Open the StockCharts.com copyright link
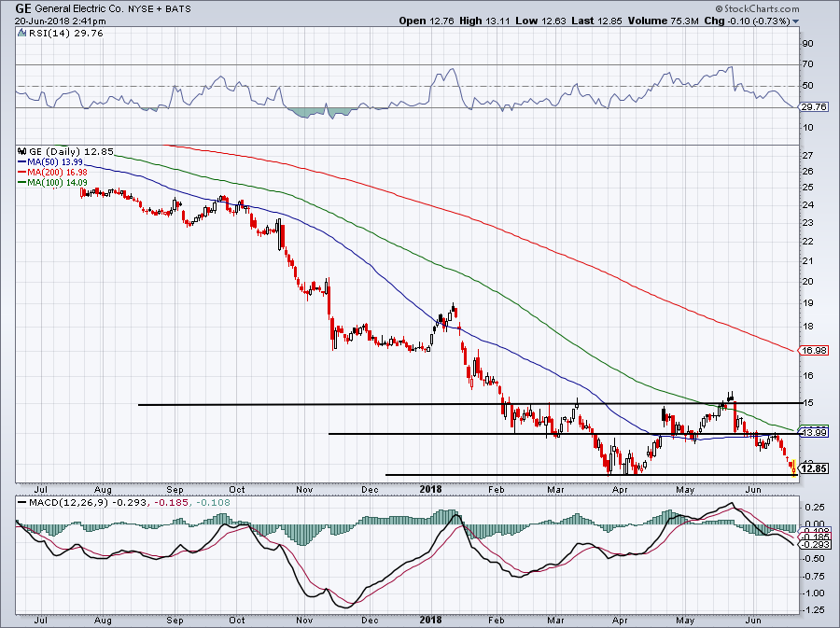 pyautogui.click(x=757, y=9)
